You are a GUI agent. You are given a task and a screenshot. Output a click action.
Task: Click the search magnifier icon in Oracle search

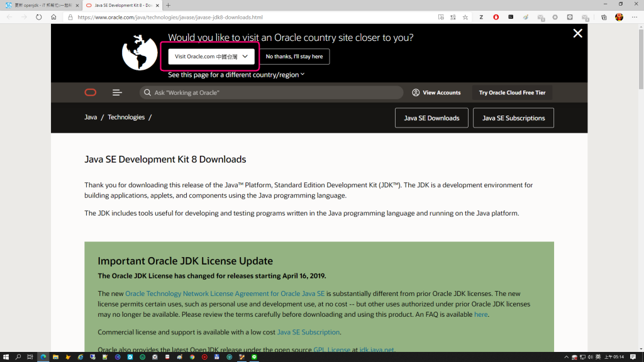point(147,92)
